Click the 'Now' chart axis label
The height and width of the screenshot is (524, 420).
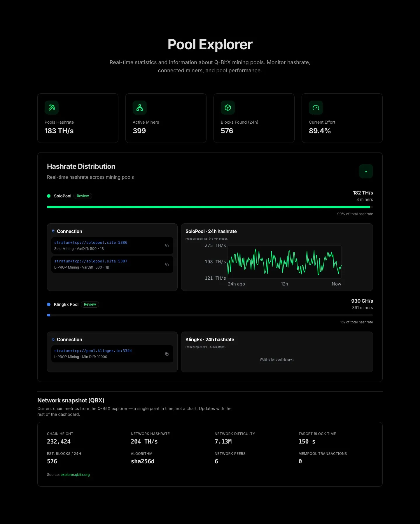click(x=336, y=284)
